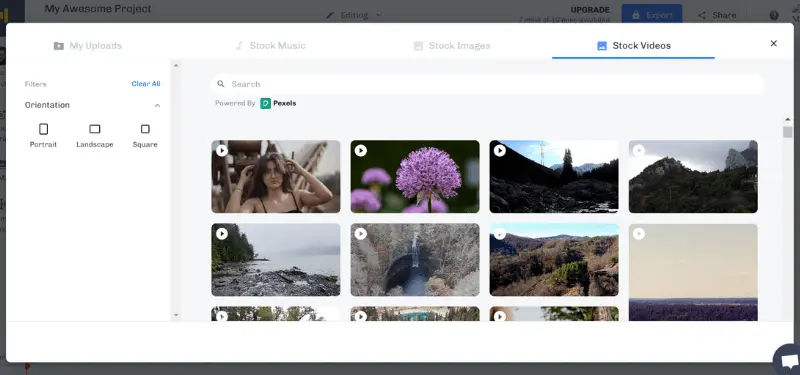
Task: Select the dark mountain stream thumbnail
Action: (x=554, y=177)
